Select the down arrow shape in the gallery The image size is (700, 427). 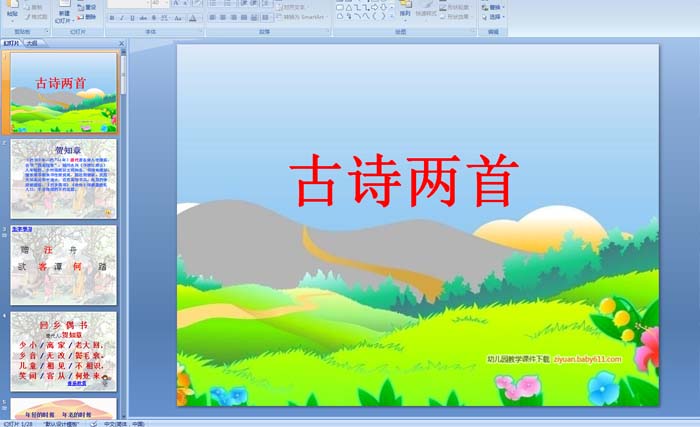[x=383, y=7]
